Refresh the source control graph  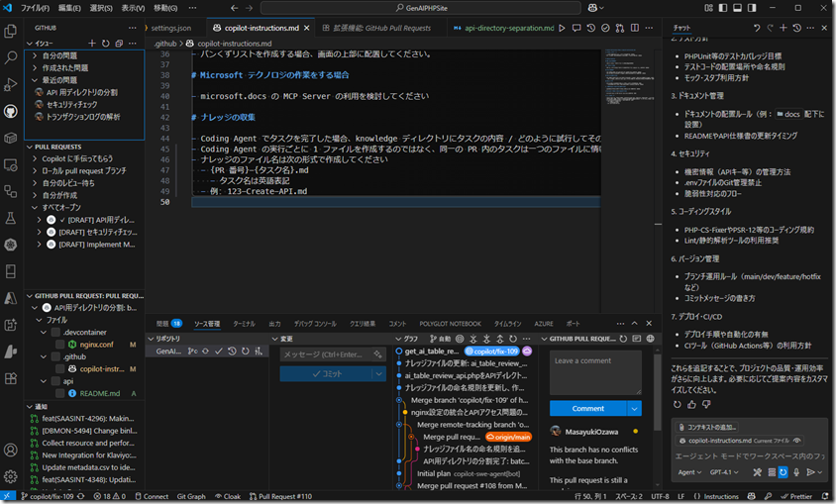pos(513,339)
